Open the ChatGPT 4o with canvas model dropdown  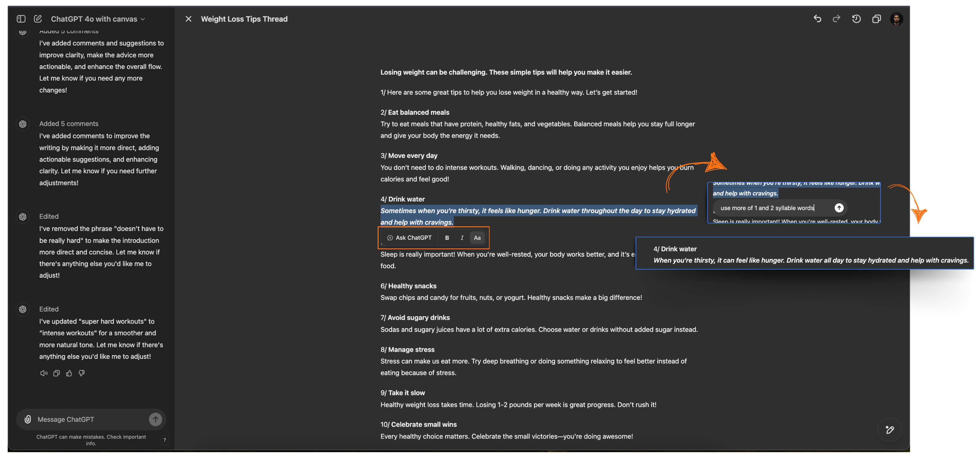[x=98, y=19]
